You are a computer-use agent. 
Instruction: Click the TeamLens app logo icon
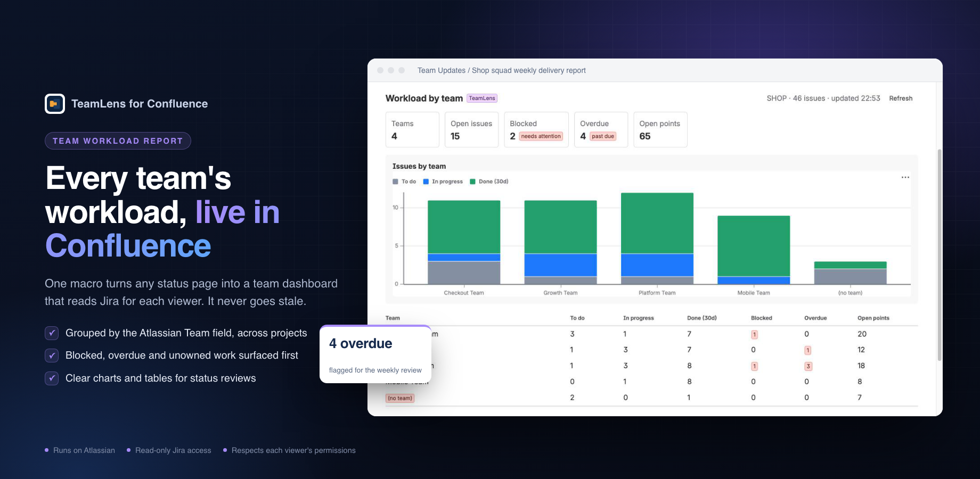pos(55,104)
